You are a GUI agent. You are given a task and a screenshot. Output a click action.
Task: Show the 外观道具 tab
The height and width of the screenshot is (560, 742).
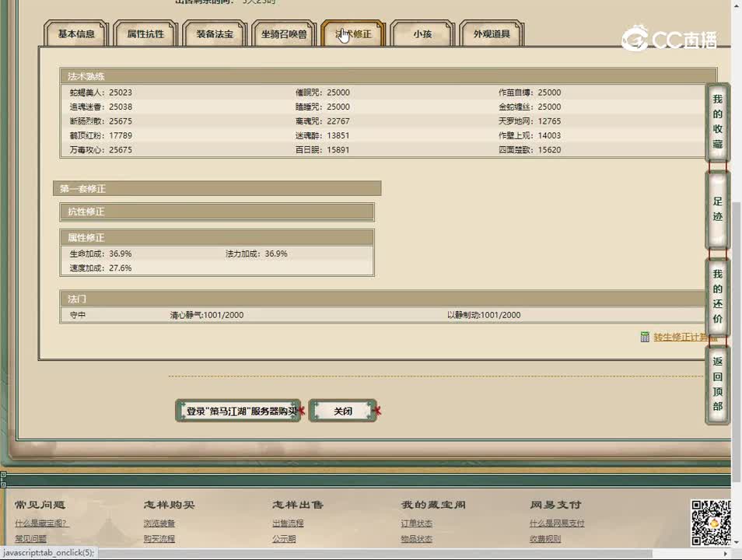click(x=492, y=34)
